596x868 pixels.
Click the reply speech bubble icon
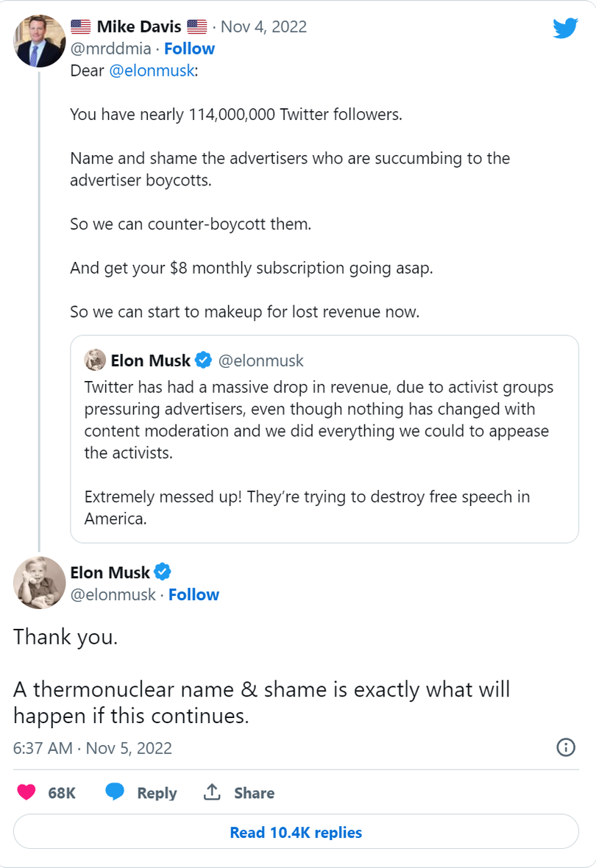coord(115,792)
